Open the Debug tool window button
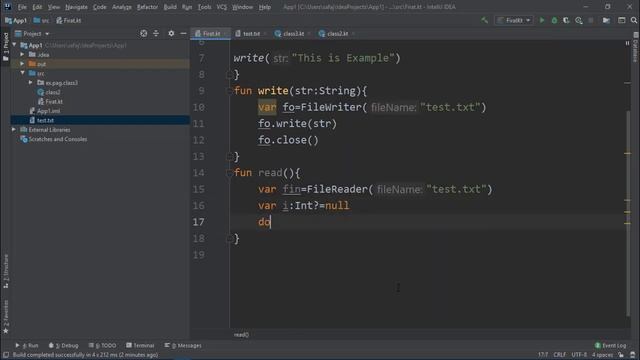The image size is (640, 360). [63, 345]
